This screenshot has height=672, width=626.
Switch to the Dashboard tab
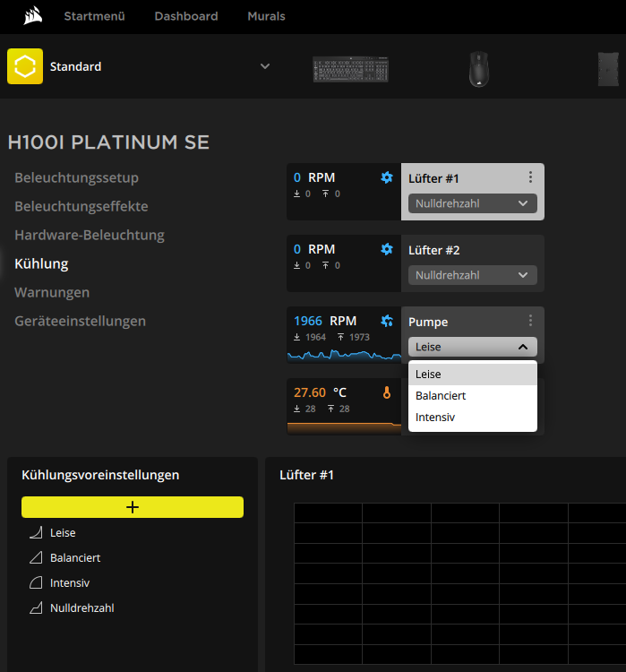click(x=186, y=16)
